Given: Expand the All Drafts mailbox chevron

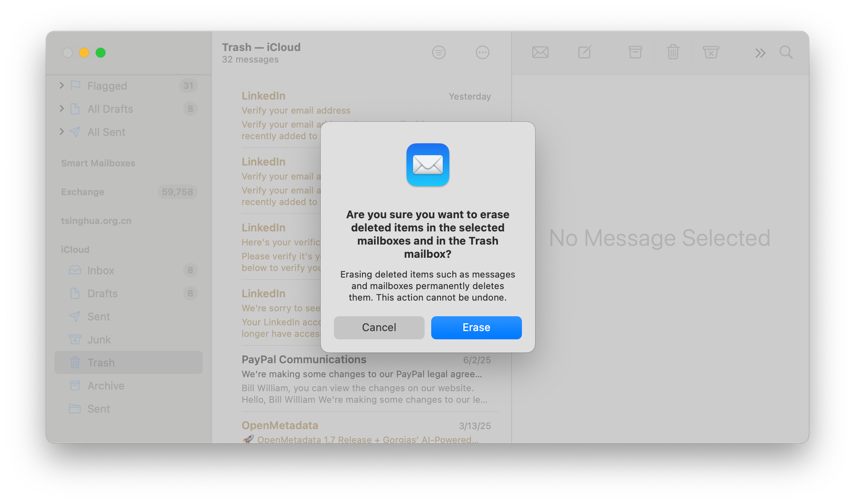Looking at the screenshot, I should (x=62, y=108).
